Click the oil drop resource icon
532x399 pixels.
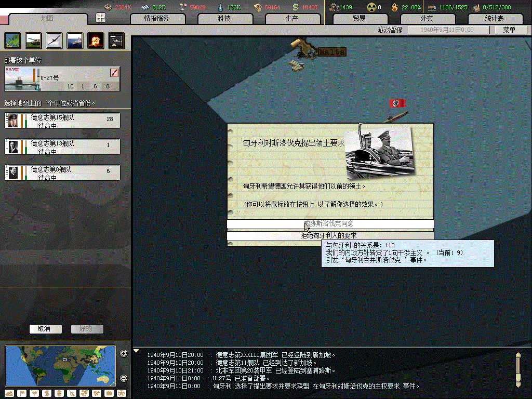220,7
